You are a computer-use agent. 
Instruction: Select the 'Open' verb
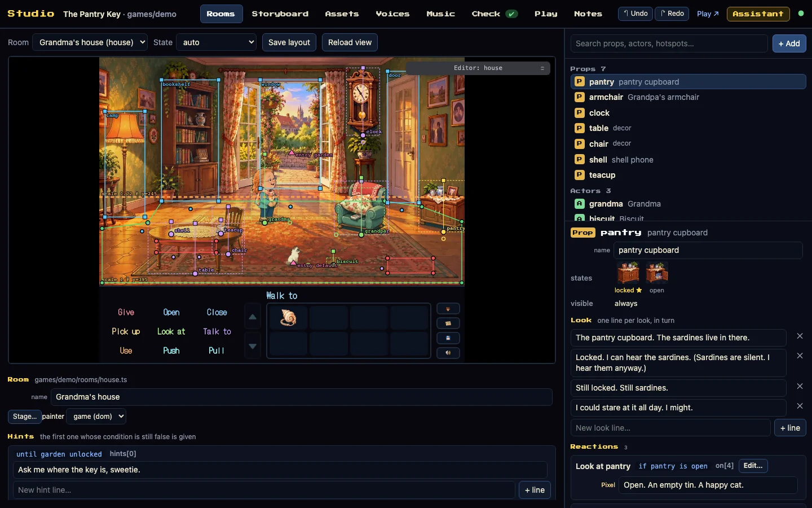pyautogui.click(x=171, y=312)
